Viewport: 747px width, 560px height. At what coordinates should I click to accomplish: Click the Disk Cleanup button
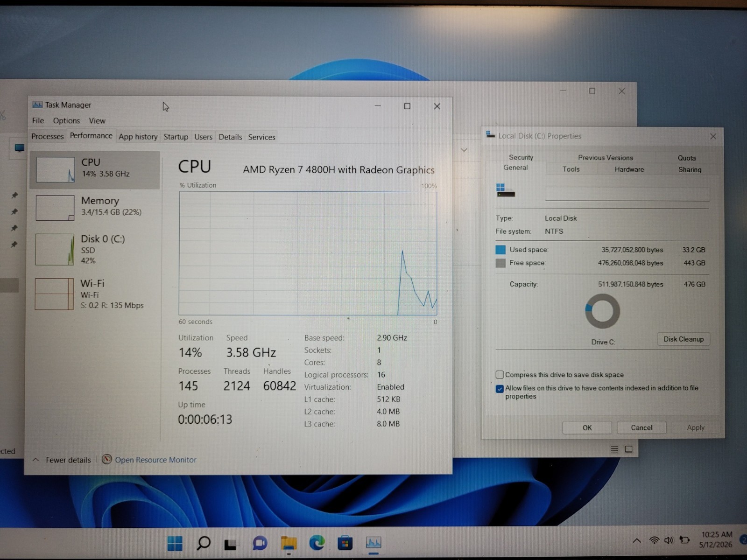coord(684,339)
